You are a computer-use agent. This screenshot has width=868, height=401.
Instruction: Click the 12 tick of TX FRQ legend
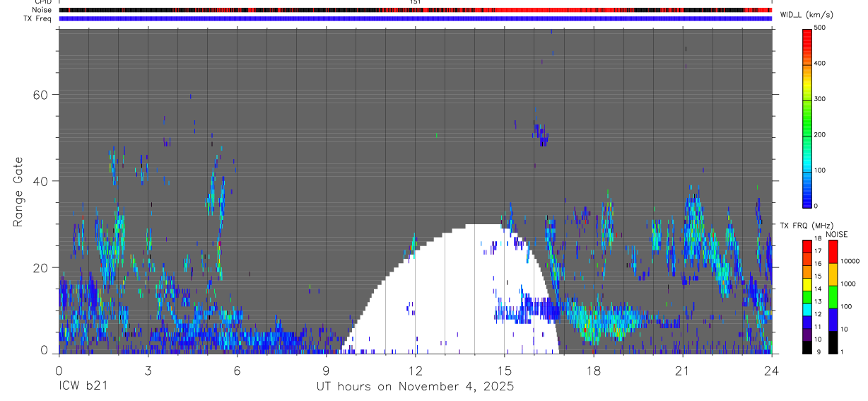coord(818,314)
